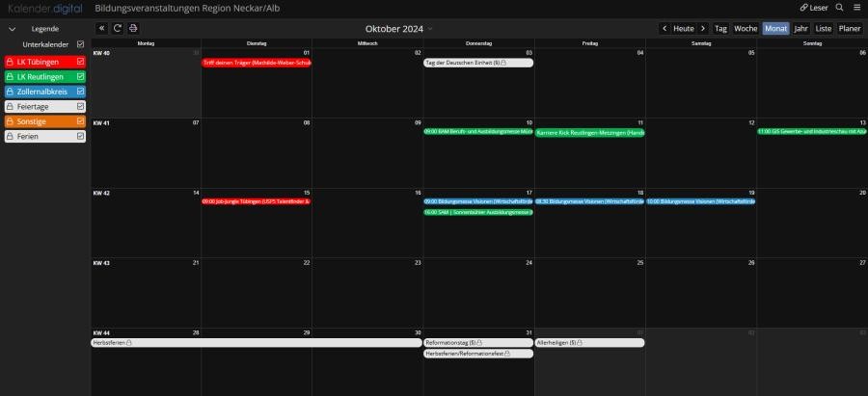Viewport: 868px width, 396px height.
Task: Open the Planer view button
Action: (850, 29)
